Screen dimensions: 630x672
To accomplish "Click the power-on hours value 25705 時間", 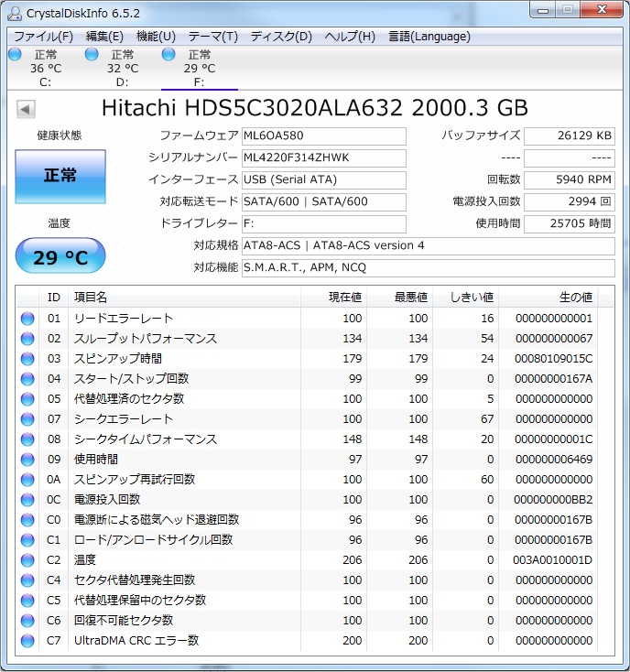I will click(x=570, y=224).
